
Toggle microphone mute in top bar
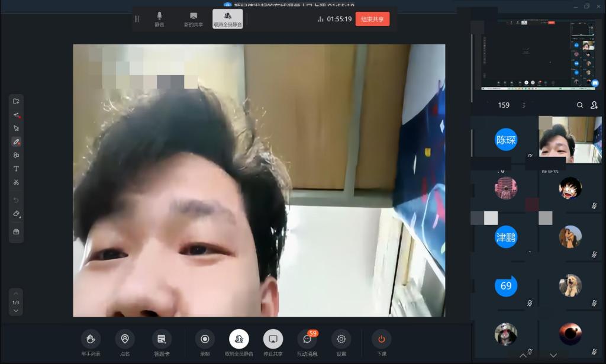[x=159, y=19]
